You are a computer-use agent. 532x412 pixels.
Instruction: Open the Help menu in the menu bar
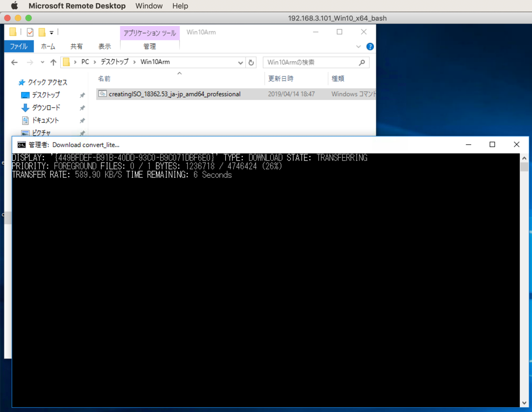click(x=180, y=6)
